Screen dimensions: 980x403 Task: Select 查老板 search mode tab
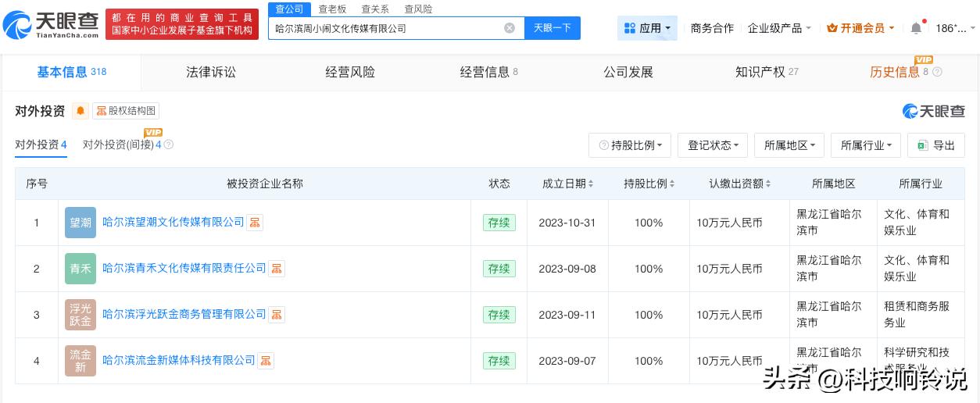click(x=332, y=9)
